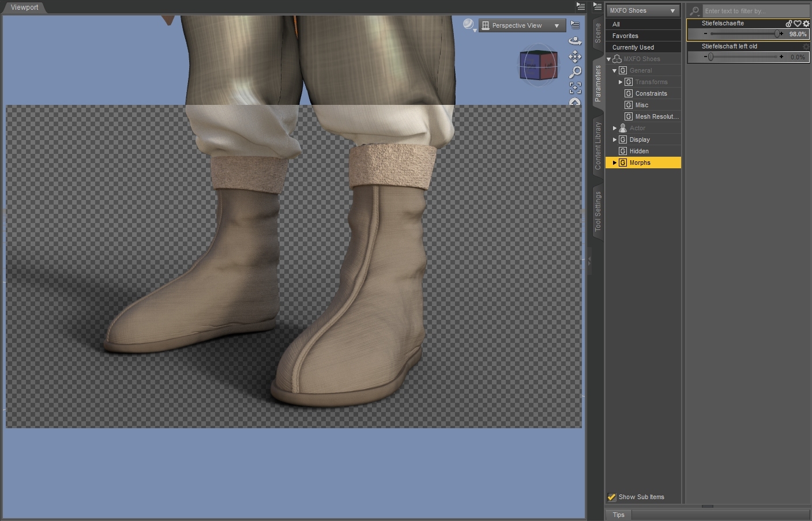Switch to the Scene tab
The width and height of the screenshot is (812, 521).
click(x=598, y=33)
